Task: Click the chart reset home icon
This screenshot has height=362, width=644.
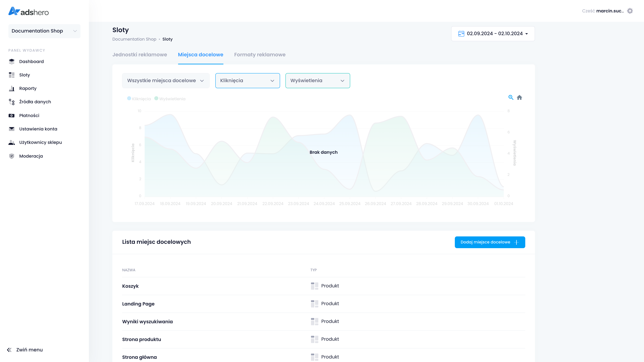Action: tap(519, 97)
